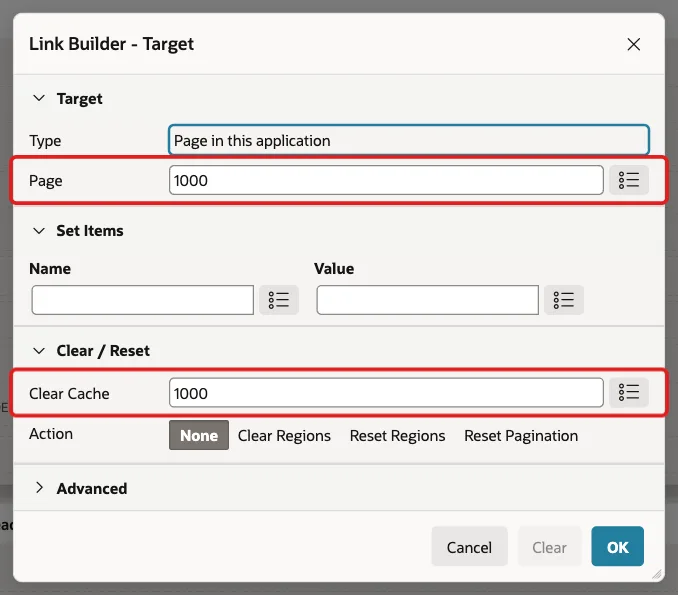Screen dimensions: 678x595
Task: Confirm with the OK button
Action: (x=617, y=547)
